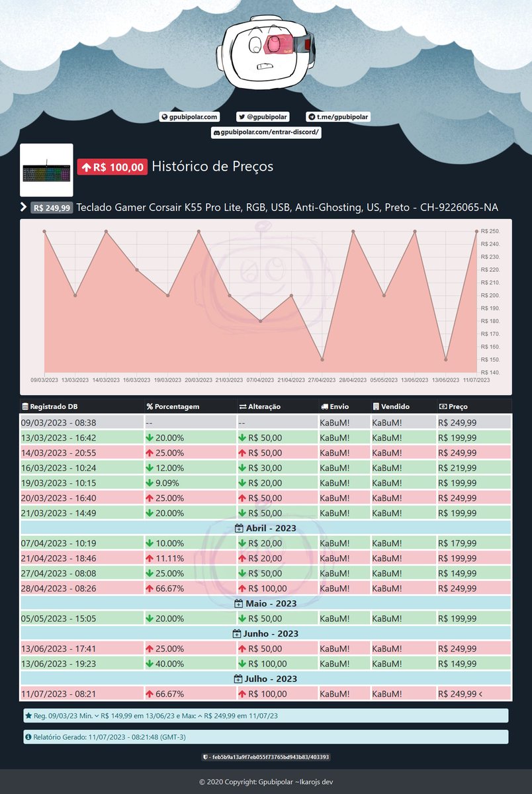532x794 pixels.
Task: Click the current price R$ 249,99 in 11/07/2023 row
Action: (x=474, y=694)
